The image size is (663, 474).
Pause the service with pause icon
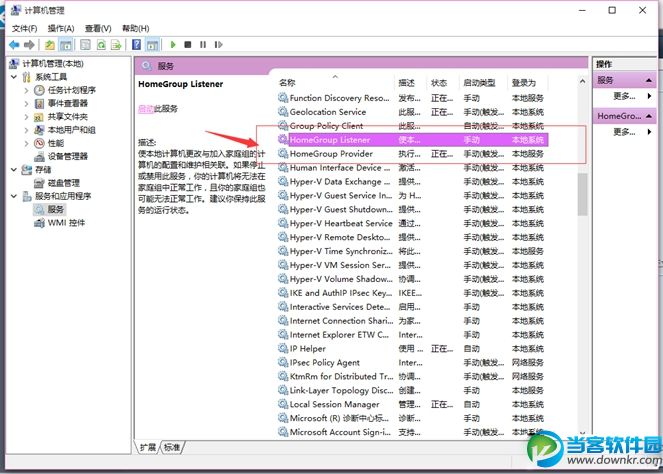(x=203, y=44)
